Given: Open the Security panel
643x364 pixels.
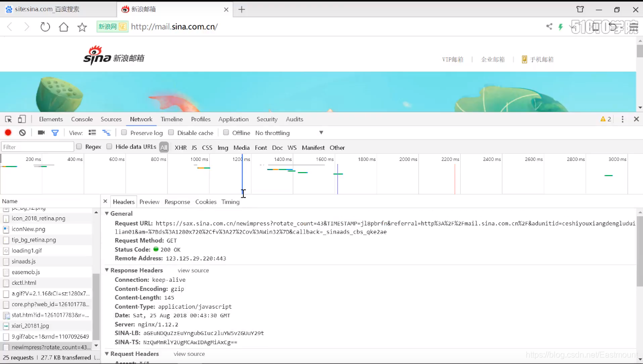Looking at the screenshot, I should pos(267,119).
